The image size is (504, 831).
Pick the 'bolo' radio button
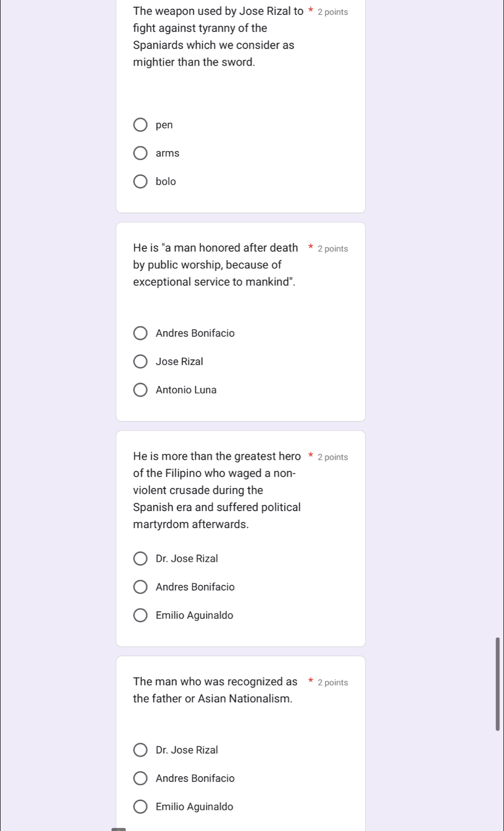coord(140,181)
